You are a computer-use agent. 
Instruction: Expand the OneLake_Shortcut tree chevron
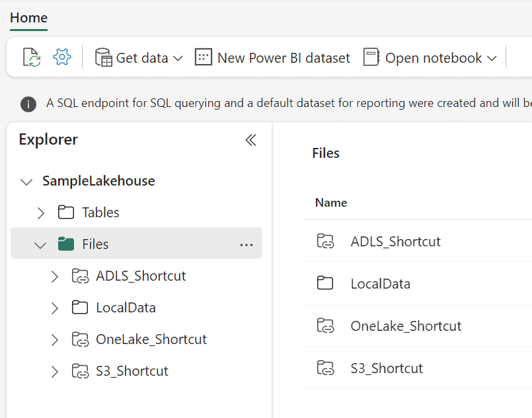click(x=55, y=339)
